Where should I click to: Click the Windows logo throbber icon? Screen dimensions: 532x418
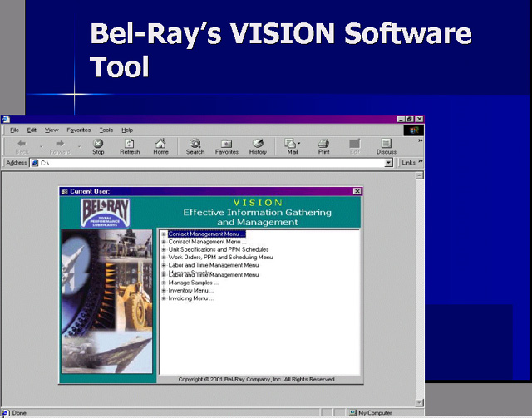tap(414, 130)
